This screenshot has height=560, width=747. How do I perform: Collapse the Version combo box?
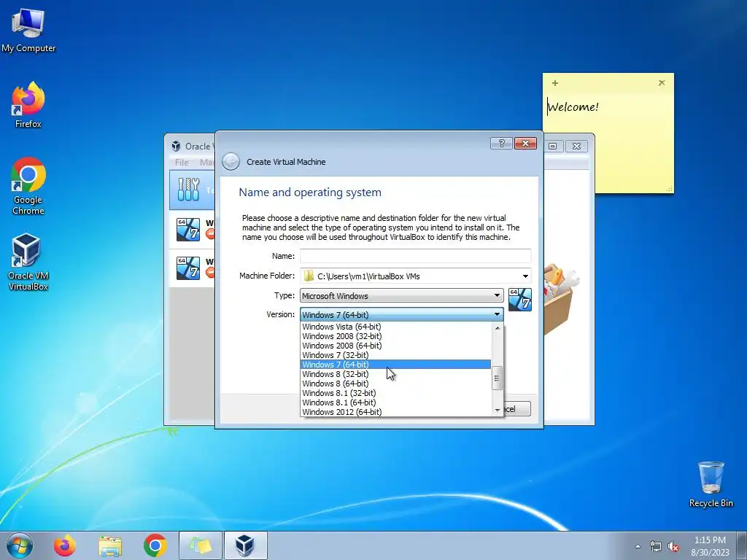402,315
